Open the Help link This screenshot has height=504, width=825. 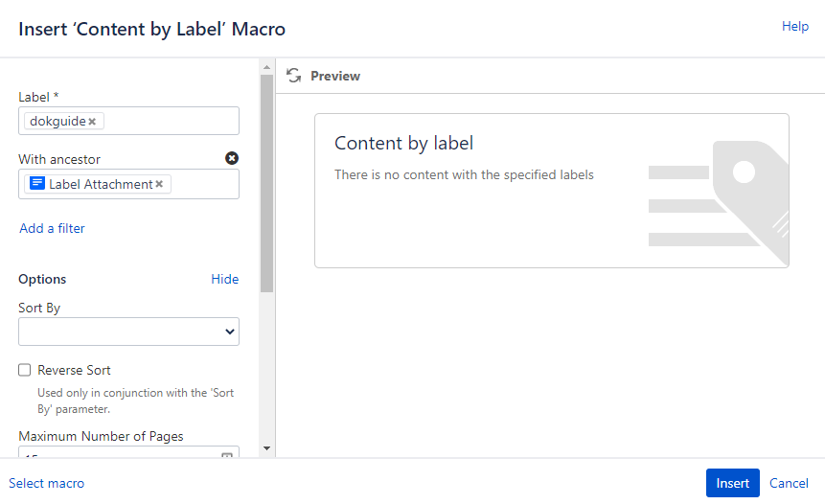(x=795, y=27)
